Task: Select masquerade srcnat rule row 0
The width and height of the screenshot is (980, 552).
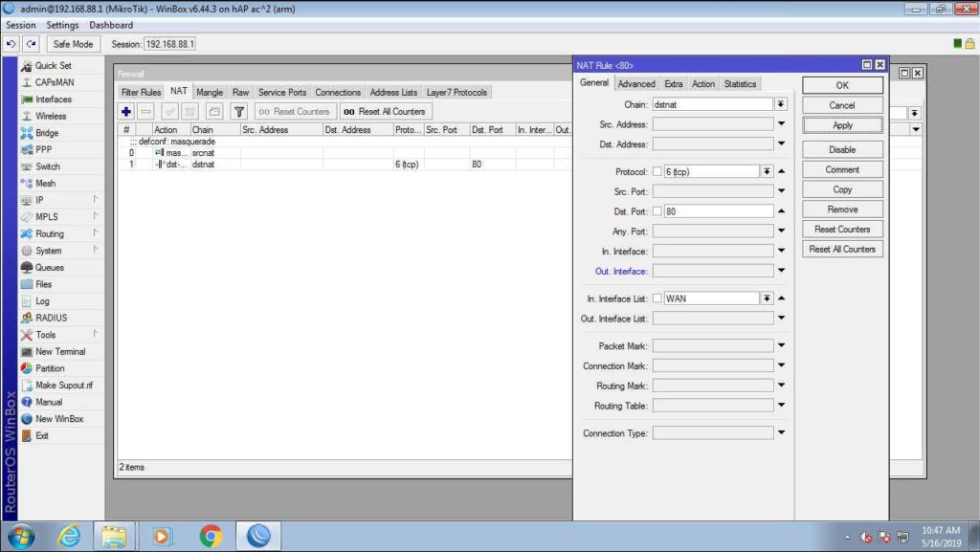Action: (x=345, y=153)
